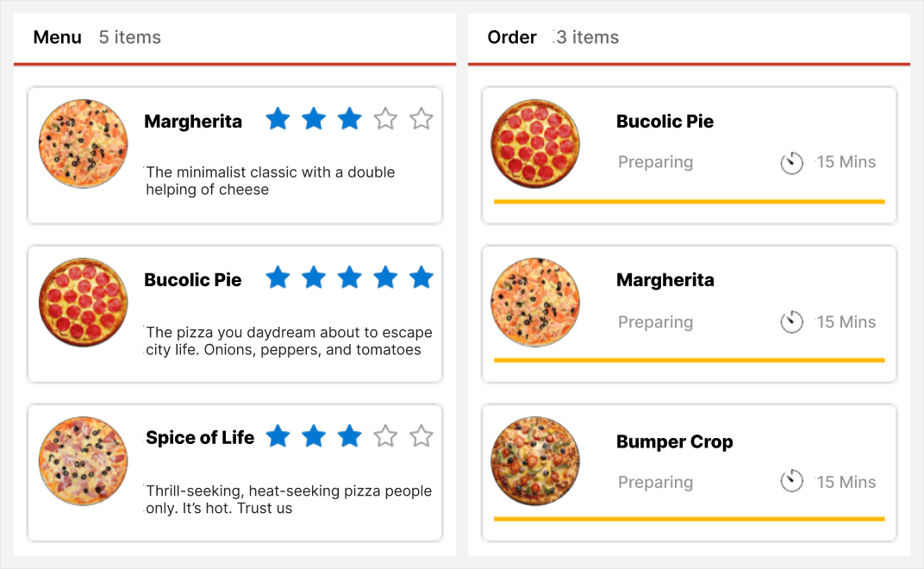Click the timer icon on Bumper Crop order
The height and width of the screenshot is (569, 924).
791,482
